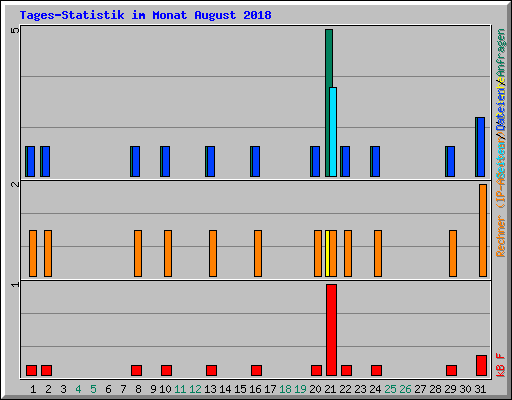This screenshot has width=512, height=400.
Task: Click day label 30 on the x-axis
Action: coord(465,389)
